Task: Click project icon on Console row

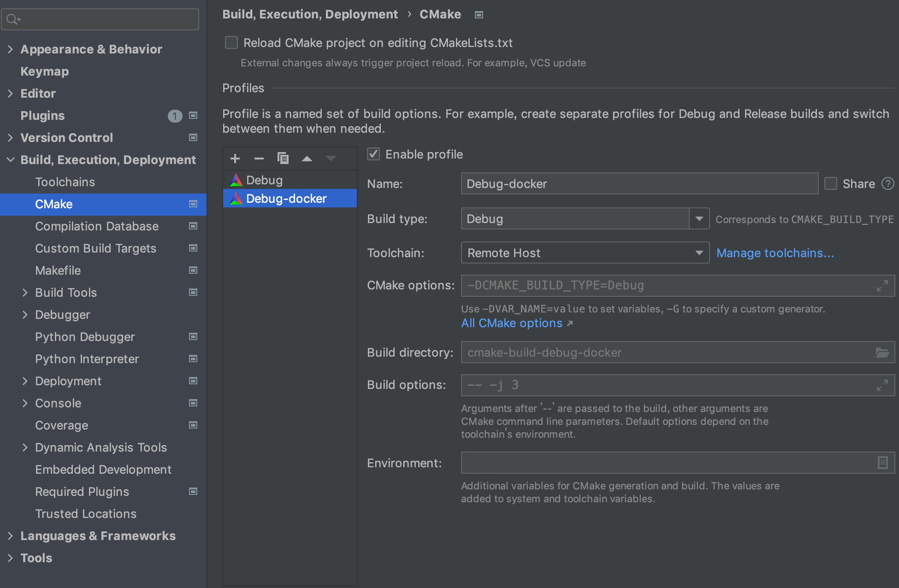Action: (193, 403)
